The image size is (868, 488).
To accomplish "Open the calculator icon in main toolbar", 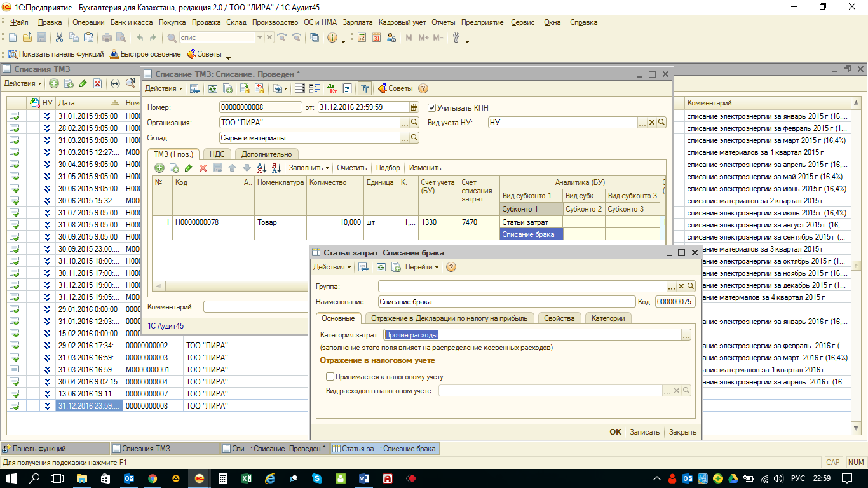I will click(x=362, y=37).
